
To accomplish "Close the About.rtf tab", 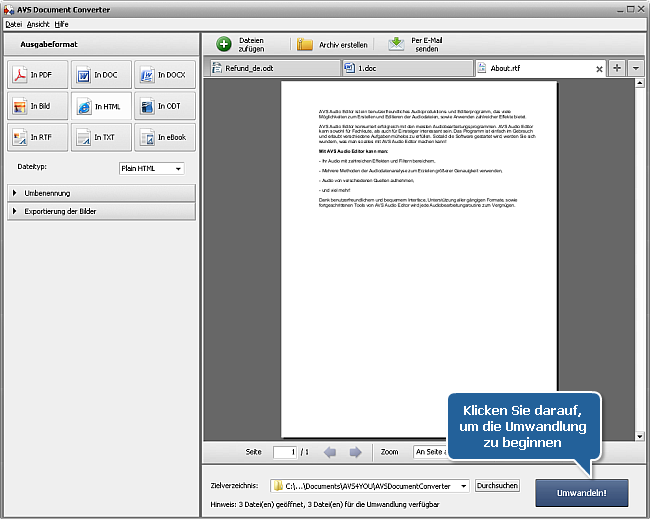I will click(599, 69).
